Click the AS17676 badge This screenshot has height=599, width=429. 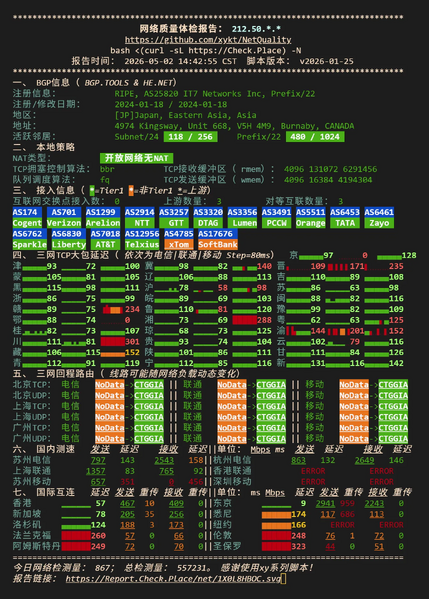point(218,234)
